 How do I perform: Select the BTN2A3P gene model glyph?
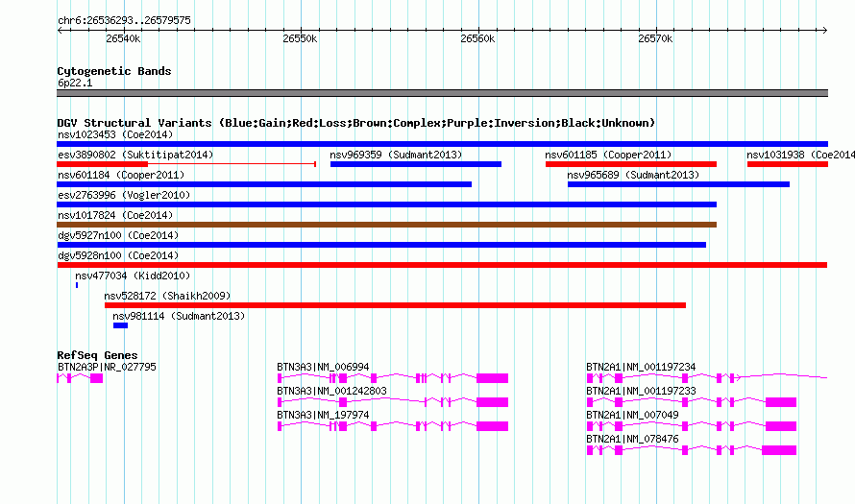[80, 378]
